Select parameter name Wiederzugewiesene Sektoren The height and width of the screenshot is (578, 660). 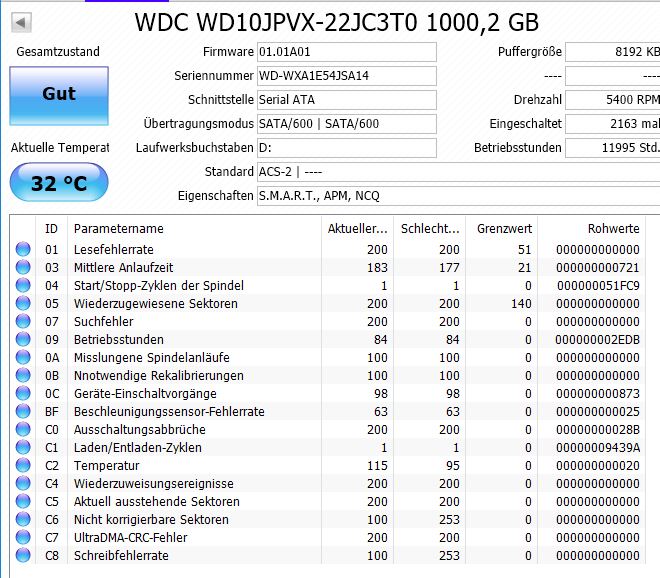156,304
